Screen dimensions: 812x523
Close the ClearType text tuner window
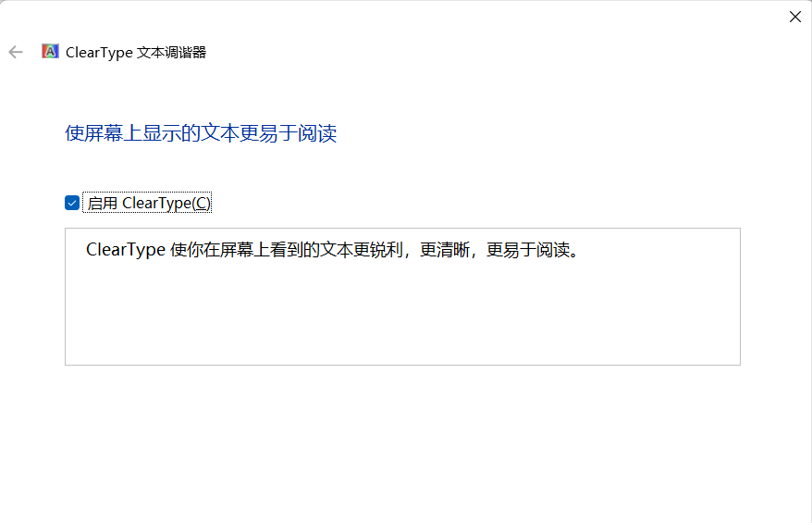pos(795,17)
